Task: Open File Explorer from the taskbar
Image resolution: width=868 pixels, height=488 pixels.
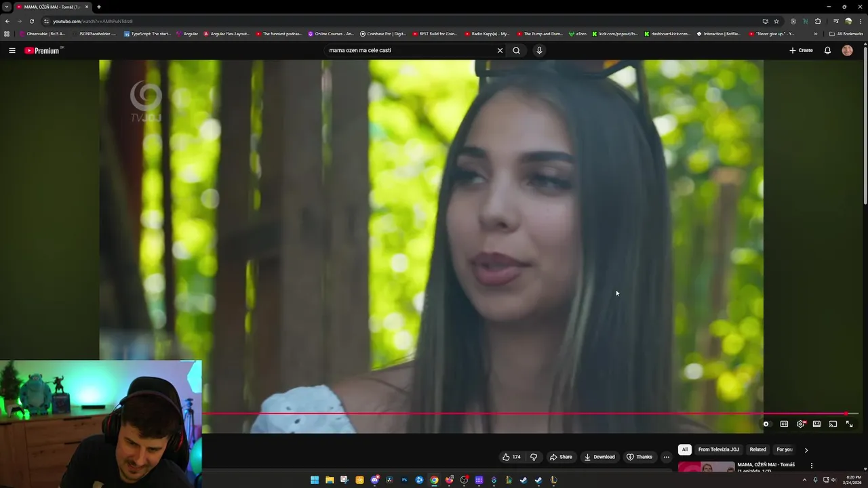Action: (330, 480)
